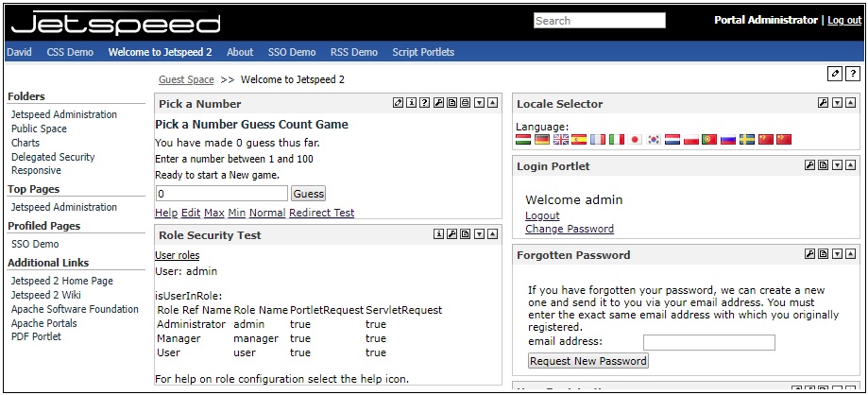868x395 pixels.
Task: Click the Change Password link
Action: click(570, 229)
